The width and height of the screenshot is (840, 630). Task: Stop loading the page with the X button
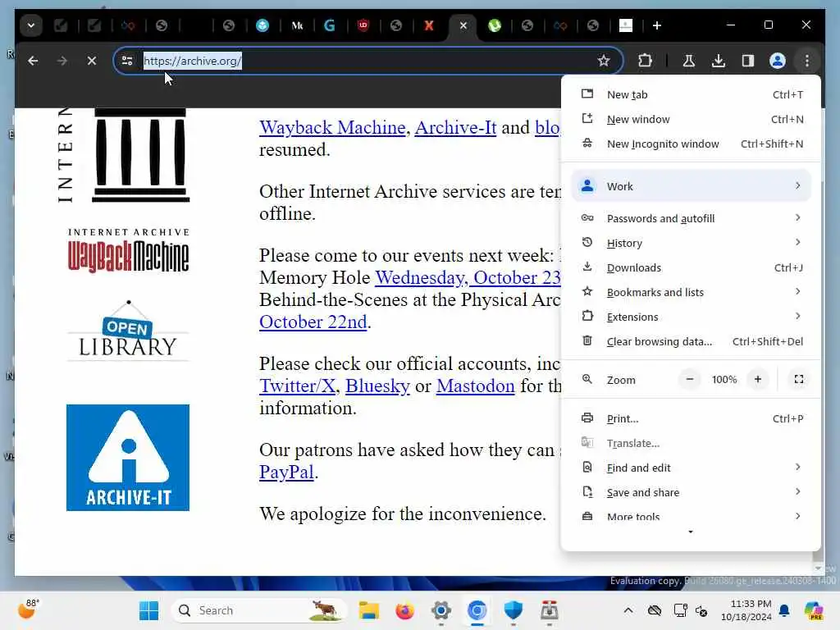92,61
